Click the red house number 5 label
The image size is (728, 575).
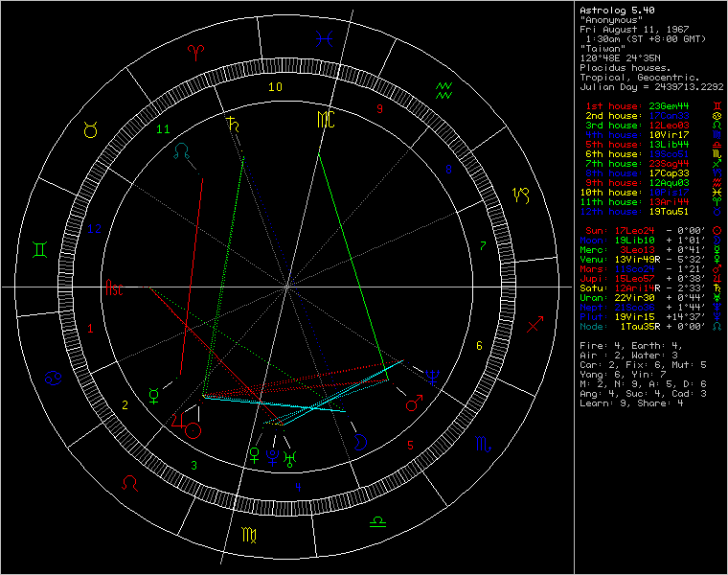coord(410,446)
